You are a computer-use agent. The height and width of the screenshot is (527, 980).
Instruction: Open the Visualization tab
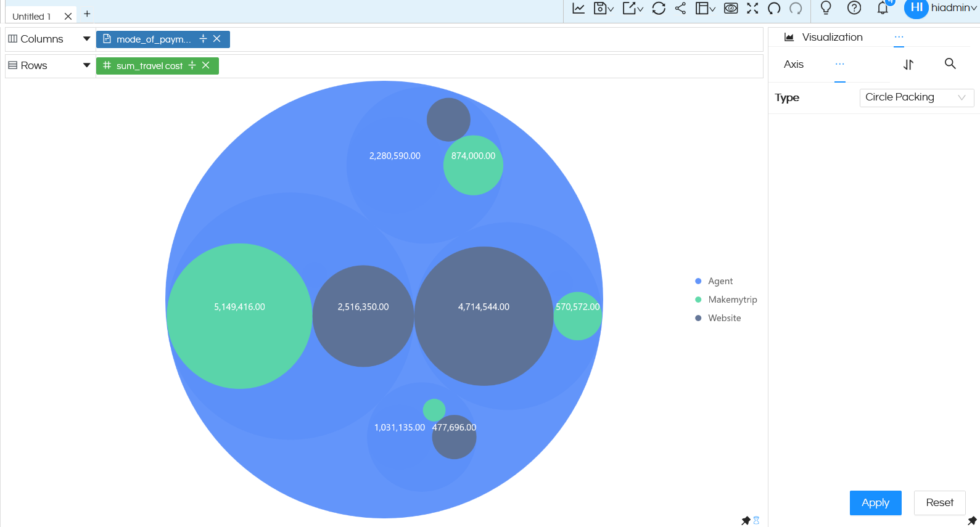coord(823,37)
